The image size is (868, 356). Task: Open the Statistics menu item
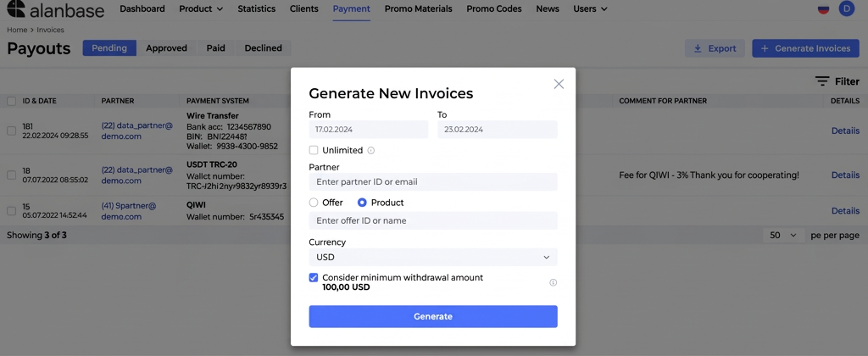tap(256, 8)
